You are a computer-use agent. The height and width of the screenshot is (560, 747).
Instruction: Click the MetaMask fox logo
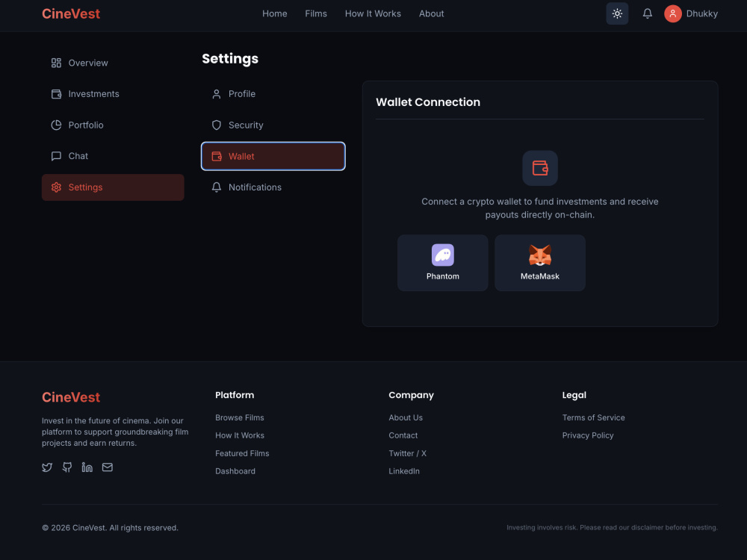coord(540,255)
